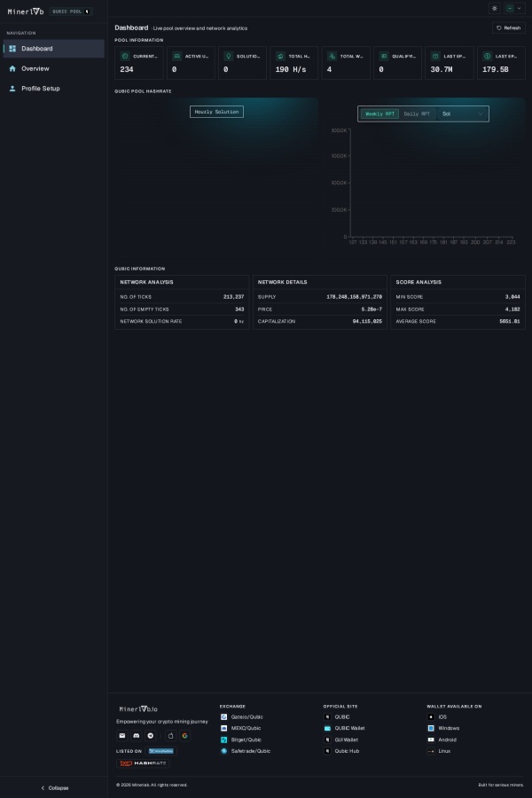The height and width of the screenshot is (798, 532).
Task: Open the Overview home icon
Action: pyautogui.click(x=12, y=68)
